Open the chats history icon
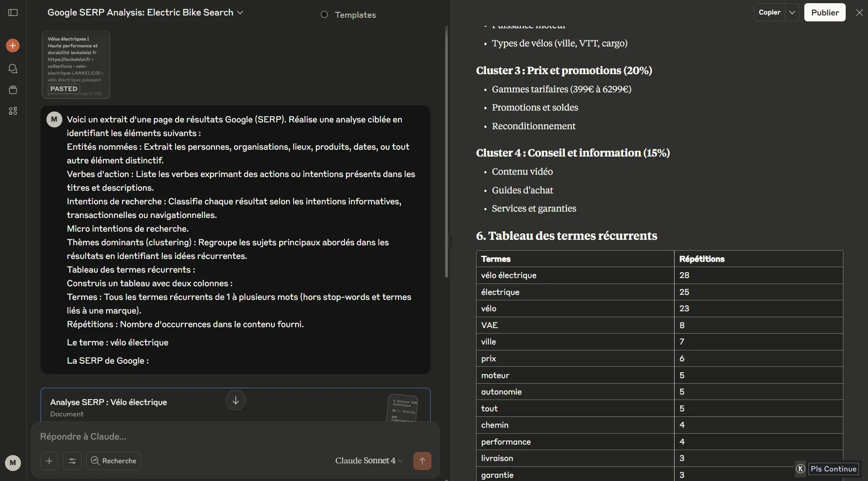The image size is (868, 481). pos(13,69)
